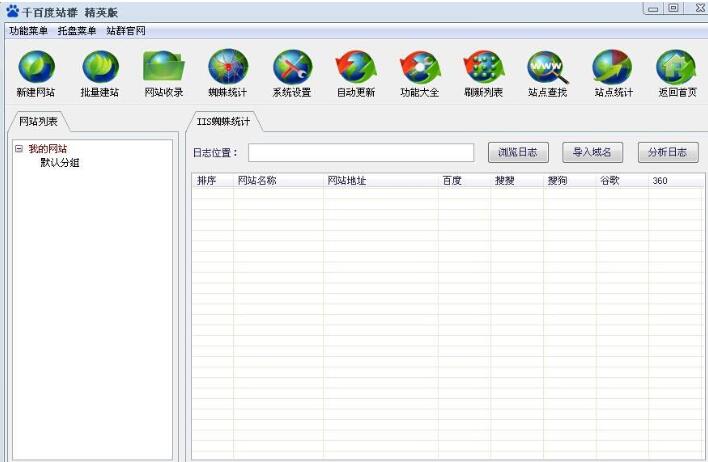The image size is (708, 462).
Task: Click the 谷歌 column header
Action: (x=622, y=181)
